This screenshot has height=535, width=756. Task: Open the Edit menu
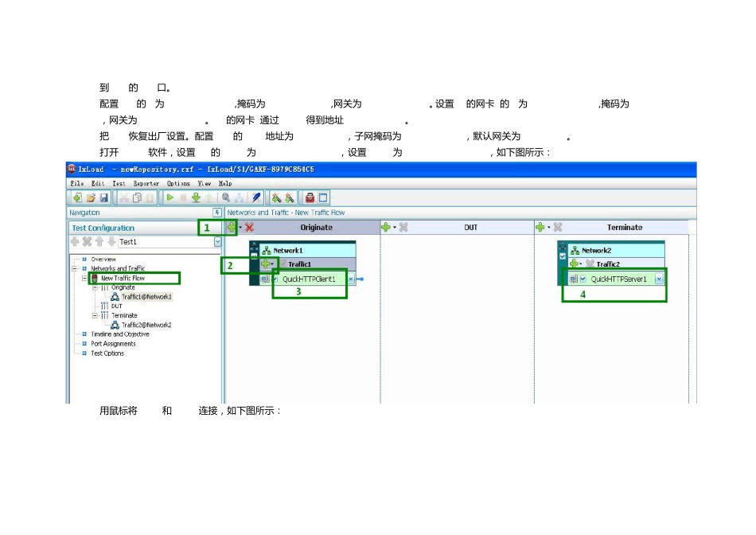(98, 184)
